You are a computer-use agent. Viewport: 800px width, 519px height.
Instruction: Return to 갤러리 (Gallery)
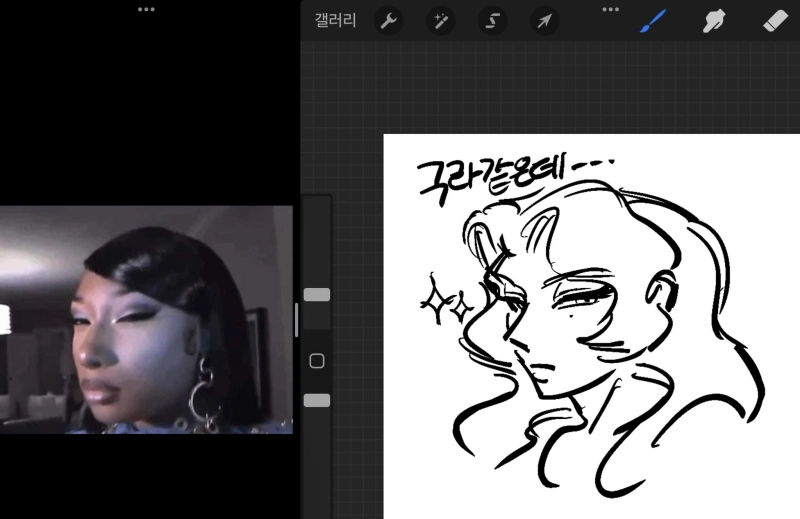pos(335,20)
